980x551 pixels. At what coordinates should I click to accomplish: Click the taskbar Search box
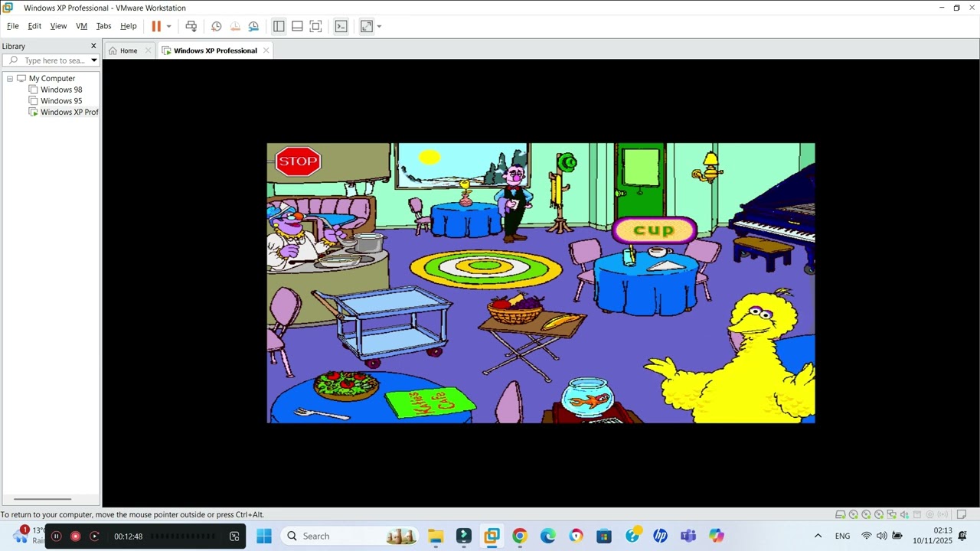(350, 536)
